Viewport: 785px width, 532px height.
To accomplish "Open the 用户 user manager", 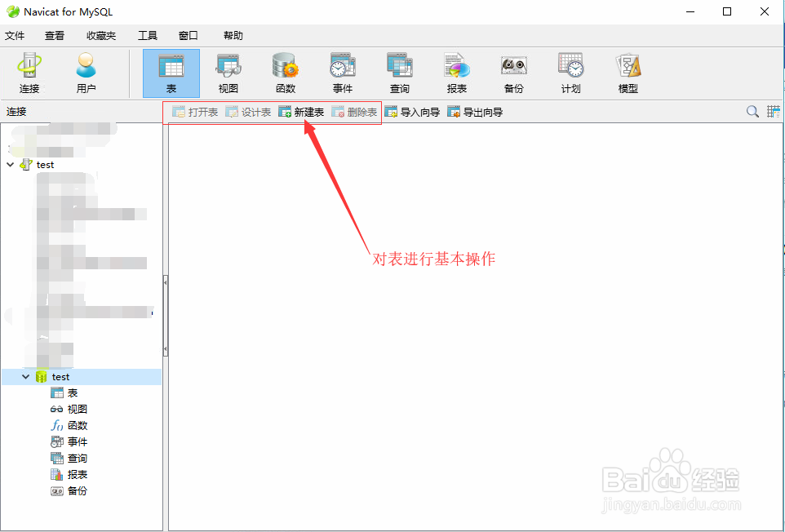I will click(x=86, y=73).
